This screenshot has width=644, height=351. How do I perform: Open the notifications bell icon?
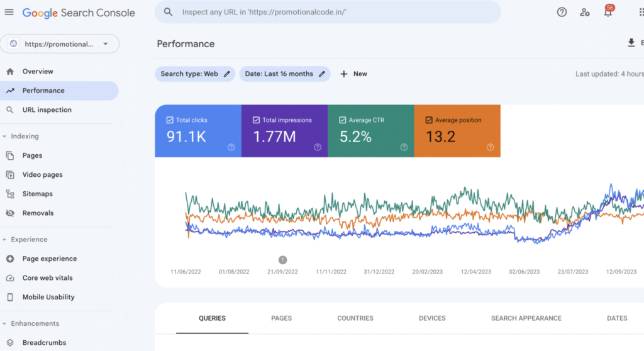(x=608, y=13)
